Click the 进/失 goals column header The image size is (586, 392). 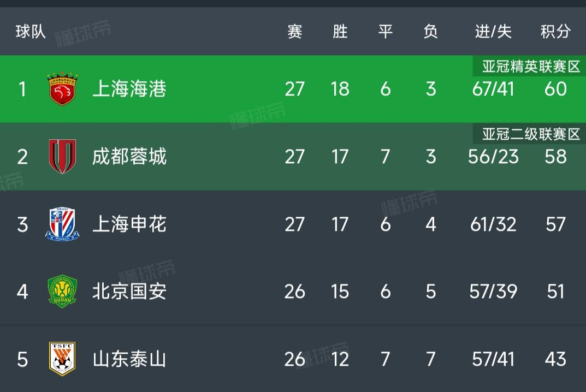493,32
